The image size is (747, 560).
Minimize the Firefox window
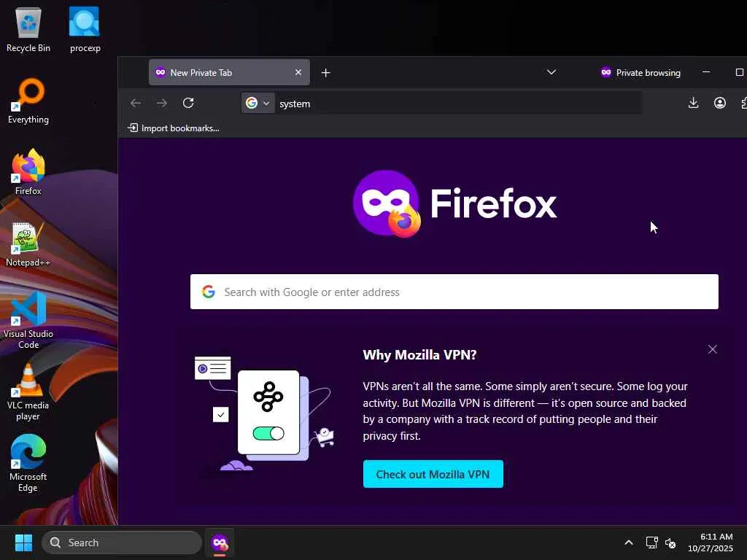pyautogui.click(x=706, y=72)
